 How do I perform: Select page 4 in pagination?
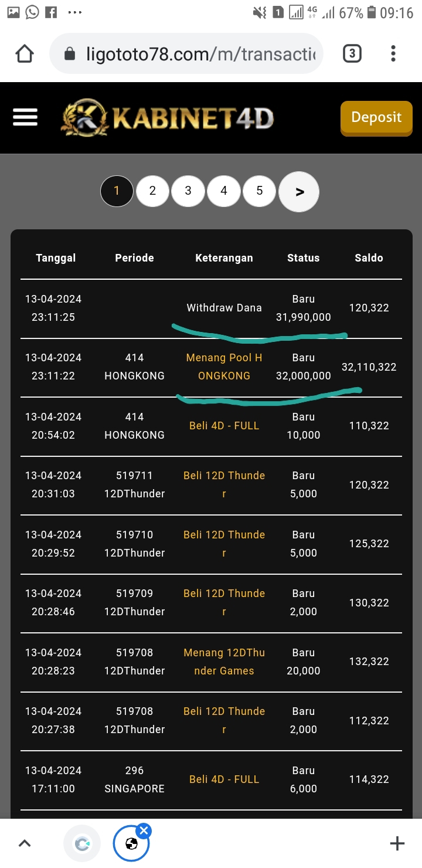coord(224,191)
